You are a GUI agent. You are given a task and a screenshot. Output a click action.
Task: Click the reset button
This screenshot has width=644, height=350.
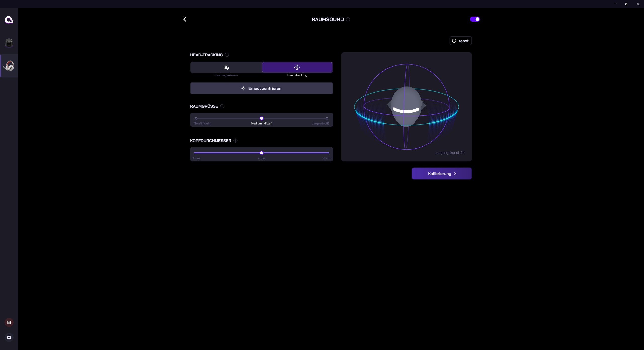(460, 41)
